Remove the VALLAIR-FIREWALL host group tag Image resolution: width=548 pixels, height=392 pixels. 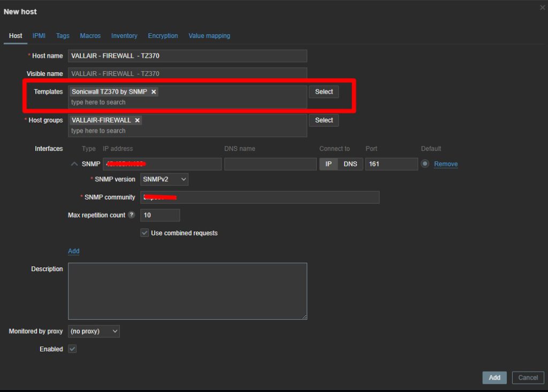tap(137, 120)
